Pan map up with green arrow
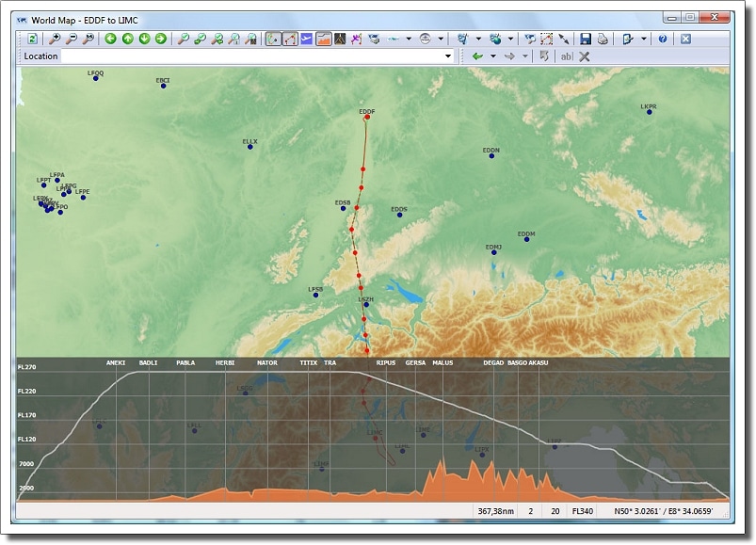Image resolution: width=756 pixels, height=545 pixels. [x=127, y=39]
